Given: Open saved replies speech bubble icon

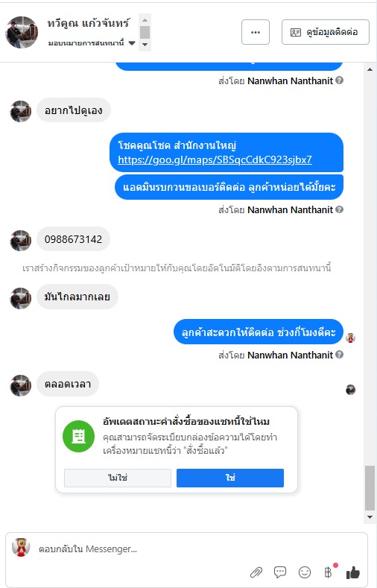Looking at the screenshot, I should point(280,572).
